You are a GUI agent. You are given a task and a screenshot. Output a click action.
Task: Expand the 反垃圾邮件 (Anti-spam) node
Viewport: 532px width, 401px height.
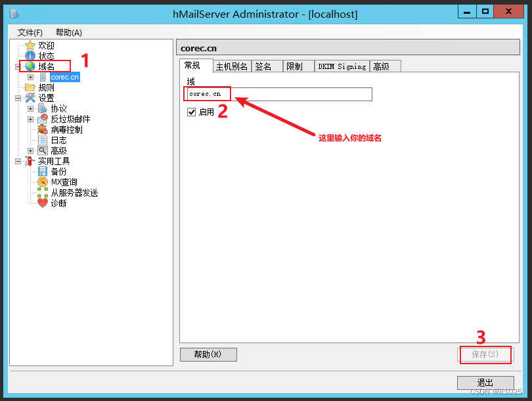point(30,120)
